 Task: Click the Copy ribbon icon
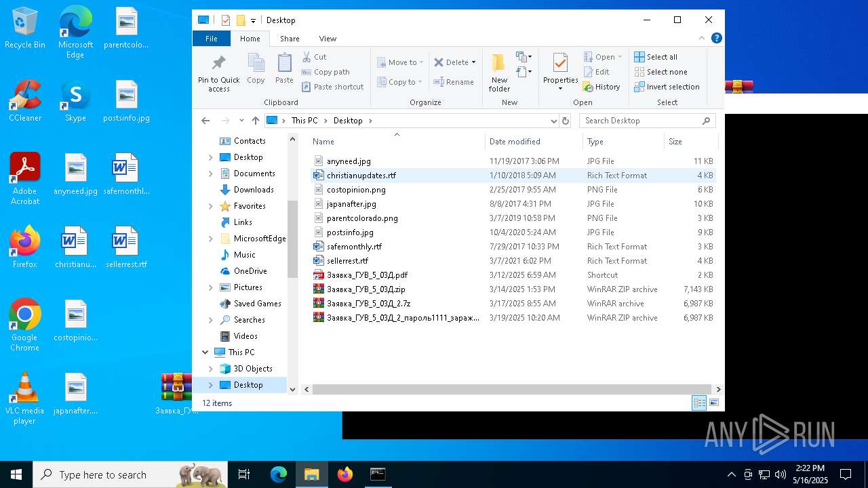coord(256,69)
